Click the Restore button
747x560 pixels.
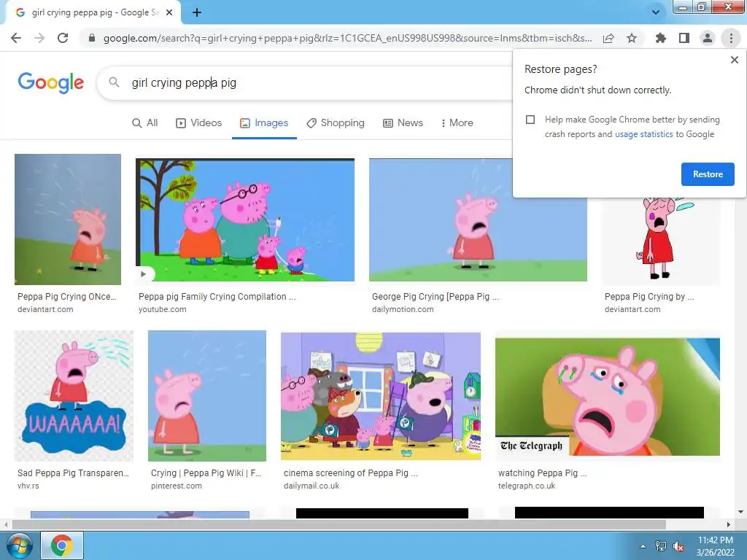[708, 174]
